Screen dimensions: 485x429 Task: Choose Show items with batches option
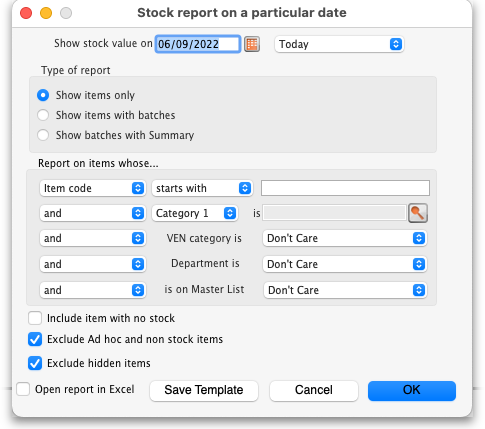(43, 115)
